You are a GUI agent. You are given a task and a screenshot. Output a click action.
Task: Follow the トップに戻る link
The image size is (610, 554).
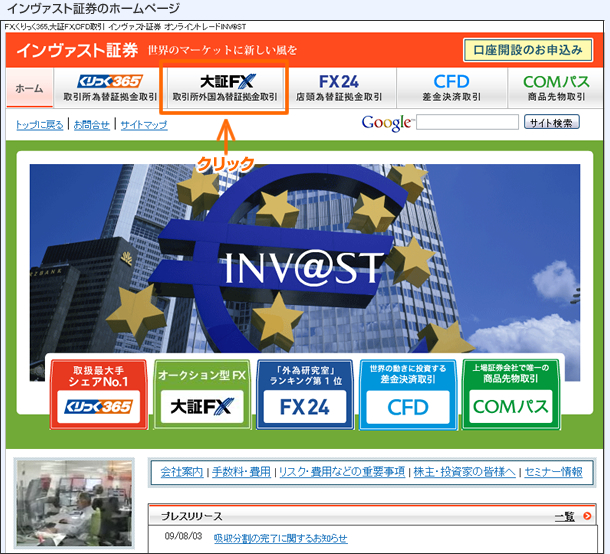[x=39, y=125]
